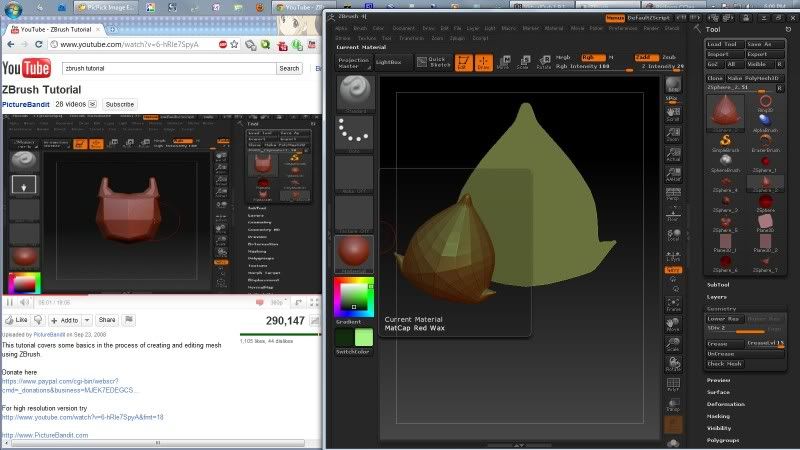Image resolution: width=800 pixels, height=450 pixels.
Task: Select the EraserBrush tool thumbnail
Action: [765, 142]
